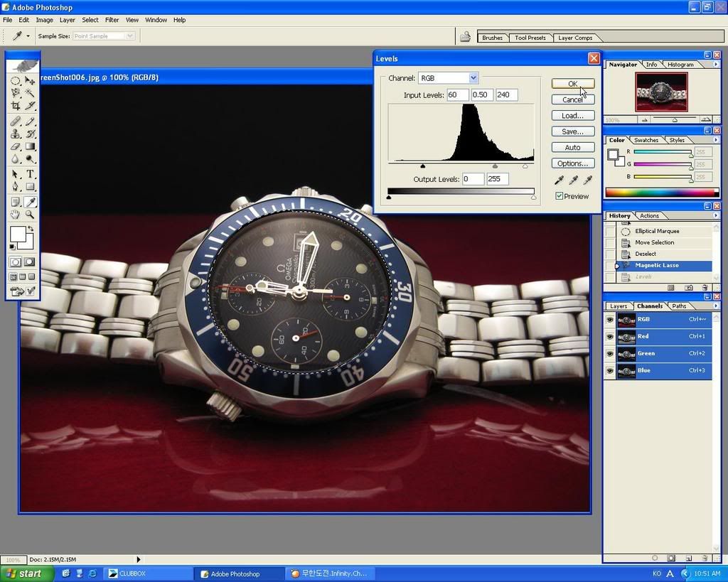
Task: Reset default foreground and background colors
Action: (13, 247)
